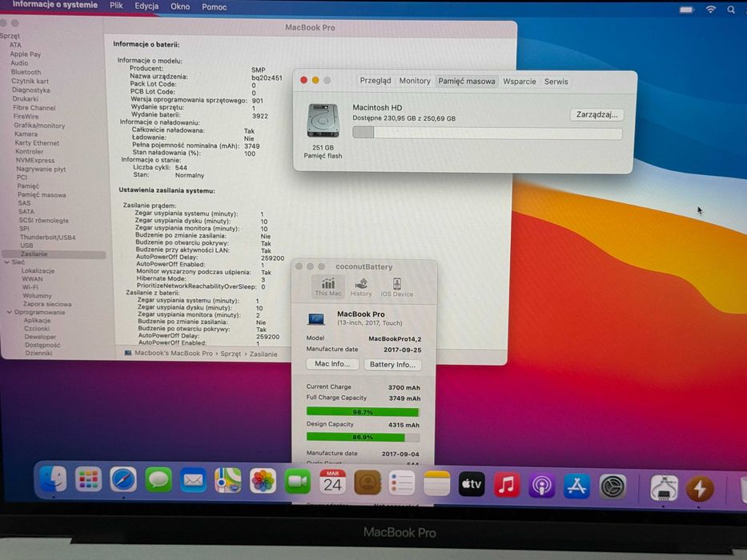Screen dimensions: 747x560
Task: Open System Information icon in Dock
Action: click(x=664, y=488)
